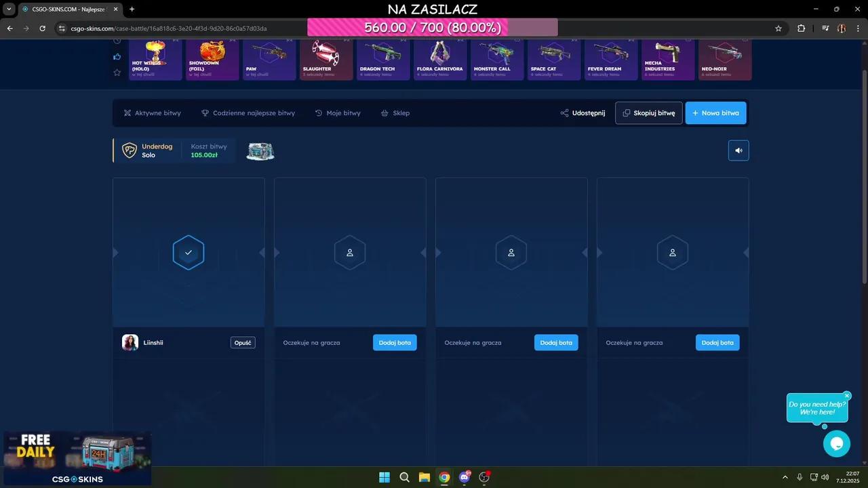
Task: Click the ready checkmark hexagon in Liinshii's slot
Action: (189, 252)
